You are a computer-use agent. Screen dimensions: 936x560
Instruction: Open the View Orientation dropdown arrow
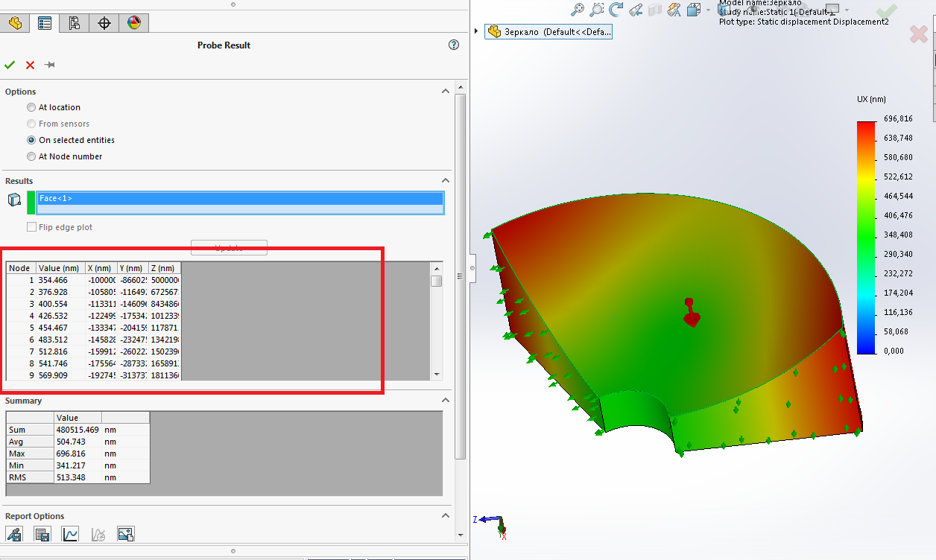pos(707,10)
